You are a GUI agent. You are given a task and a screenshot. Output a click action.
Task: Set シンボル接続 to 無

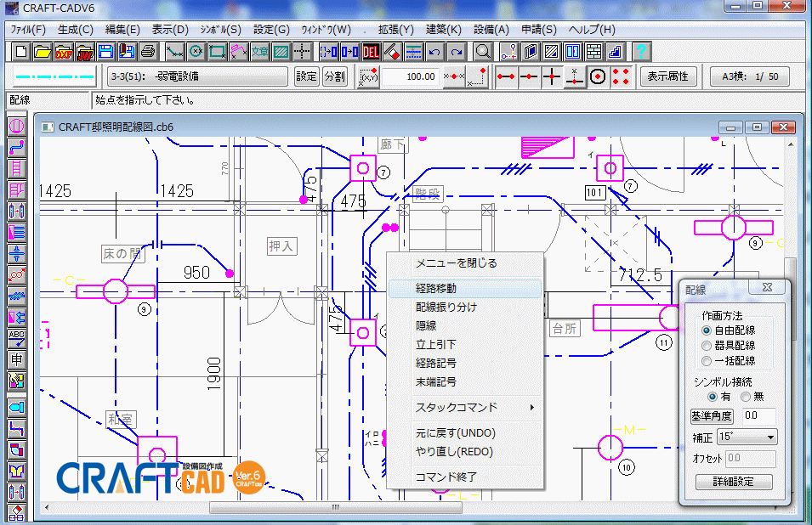click(x=752, y=397)
